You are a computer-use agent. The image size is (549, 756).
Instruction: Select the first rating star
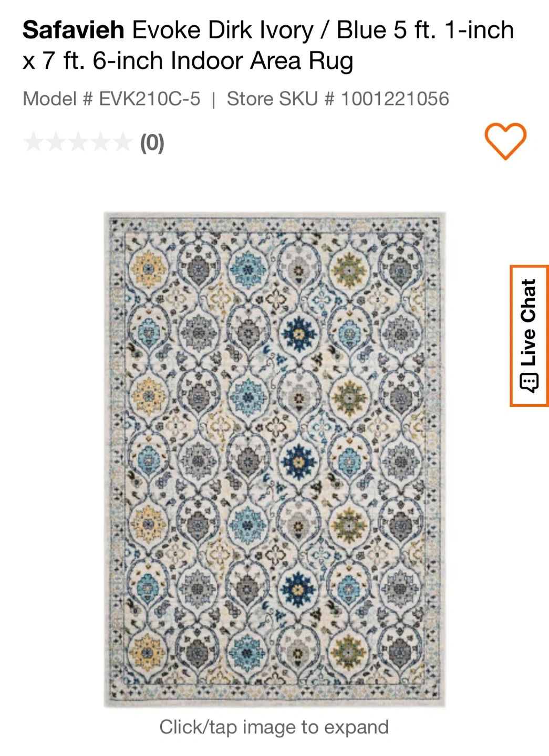tap(33, 142)
